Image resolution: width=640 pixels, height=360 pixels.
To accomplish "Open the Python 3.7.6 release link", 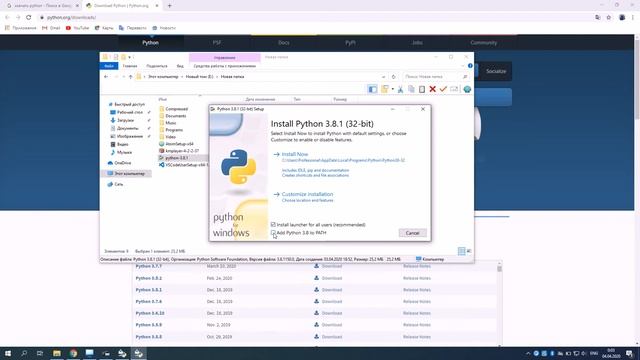I will pyautogui.click(x=149, y=301).
